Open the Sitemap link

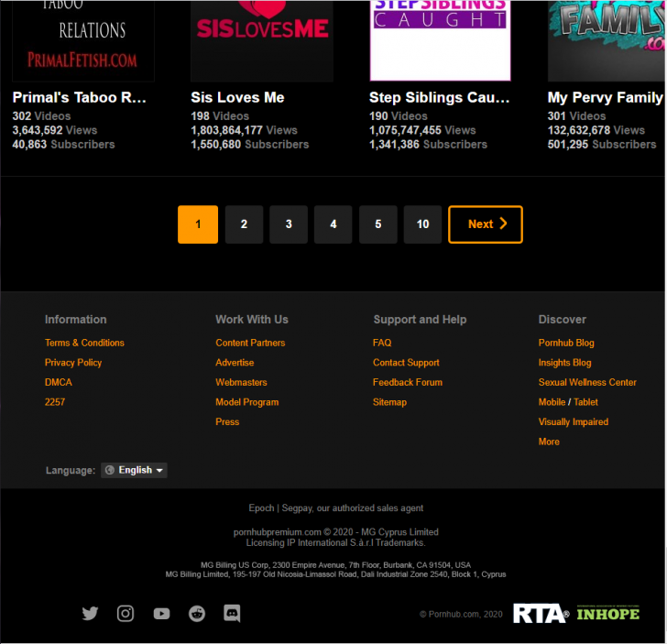pyautogui.click(x=389, y=402)
